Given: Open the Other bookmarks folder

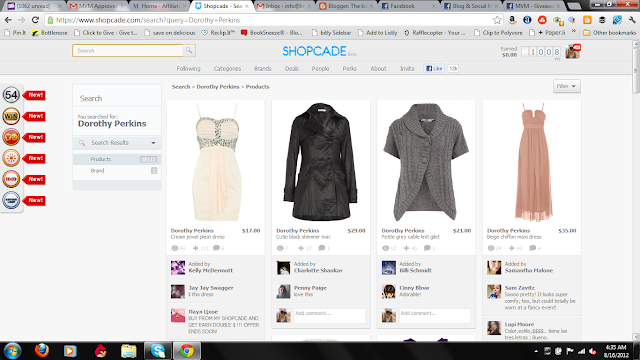Looking at the screenshot, I should click(x=609, y=33).
